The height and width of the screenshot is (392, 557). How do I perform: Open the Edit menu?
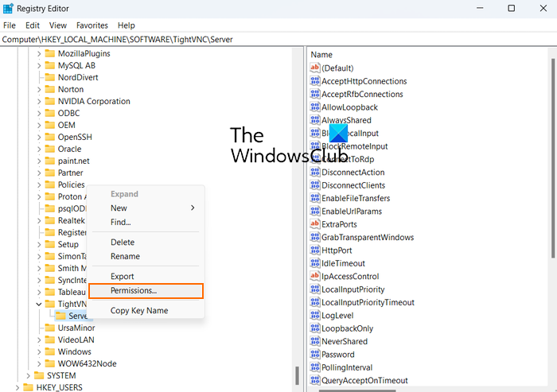click(33, 25)
